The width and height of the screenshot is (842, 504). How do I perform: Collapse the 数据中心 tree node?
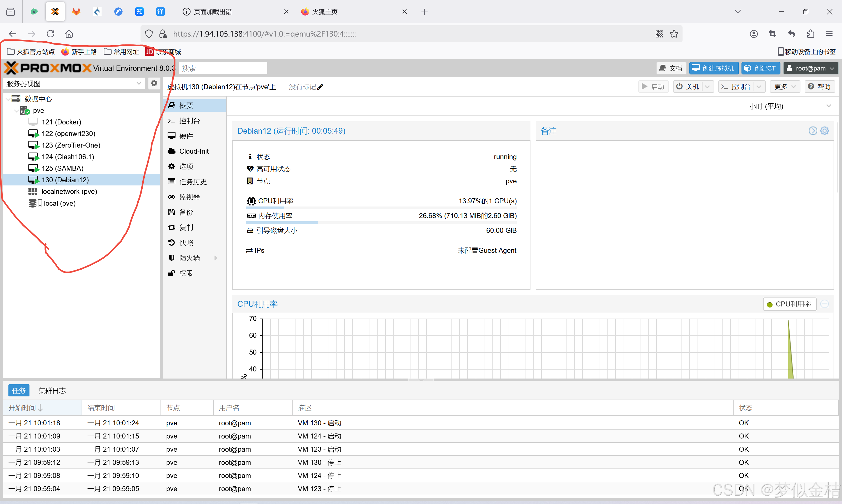8,99
